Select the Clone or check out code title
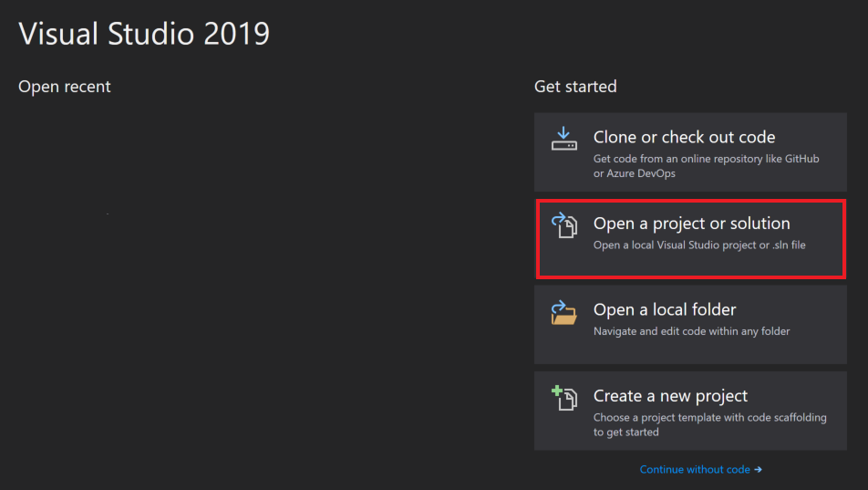The image size is (868, 490). tap(684, 137)
